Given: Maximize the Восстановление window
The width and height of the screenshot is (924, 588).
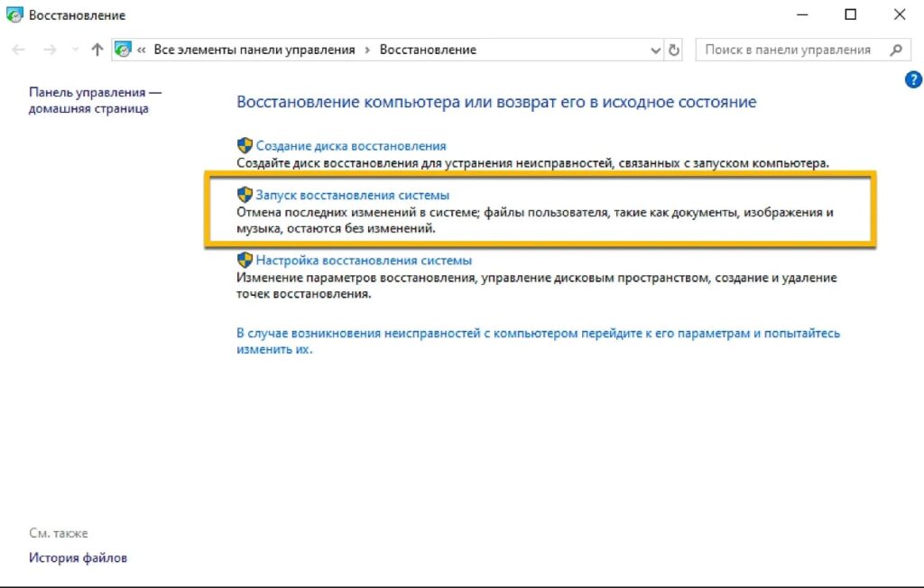Looking at the screenshot, I should [850, 14].
